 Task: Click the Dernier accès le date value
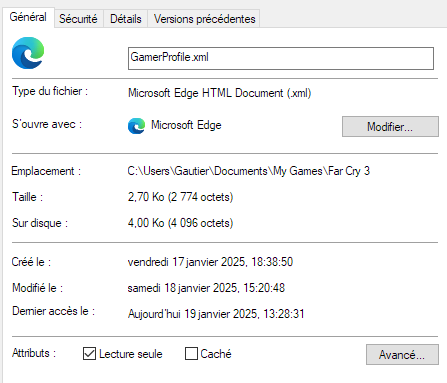coord(216,314)
